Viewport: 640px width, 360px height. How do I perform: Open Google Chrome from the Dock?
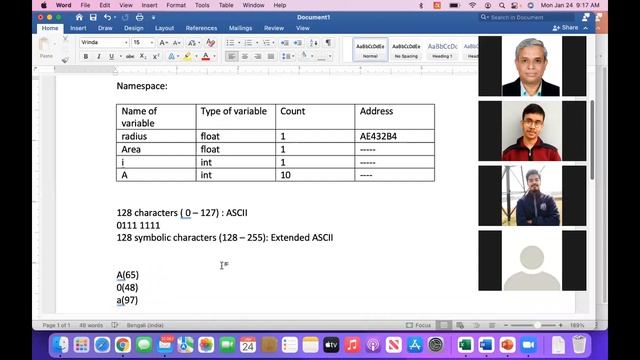click(123, 345)
